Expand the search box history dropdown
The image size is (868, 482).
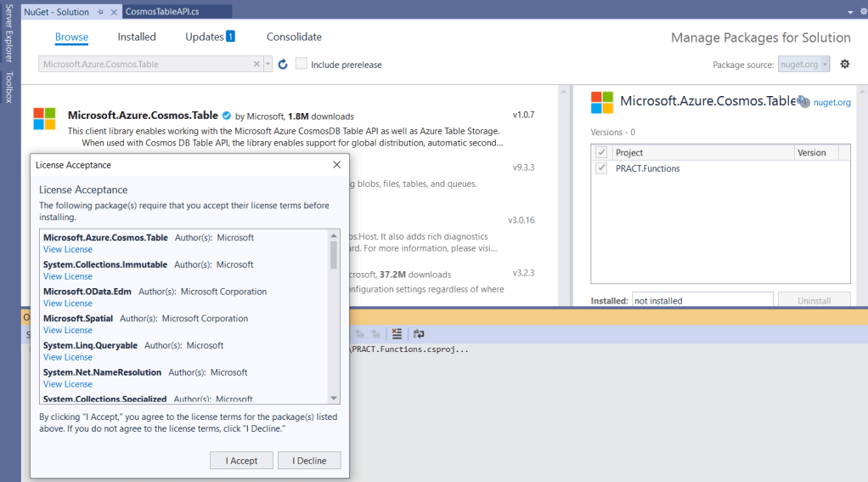268,65
